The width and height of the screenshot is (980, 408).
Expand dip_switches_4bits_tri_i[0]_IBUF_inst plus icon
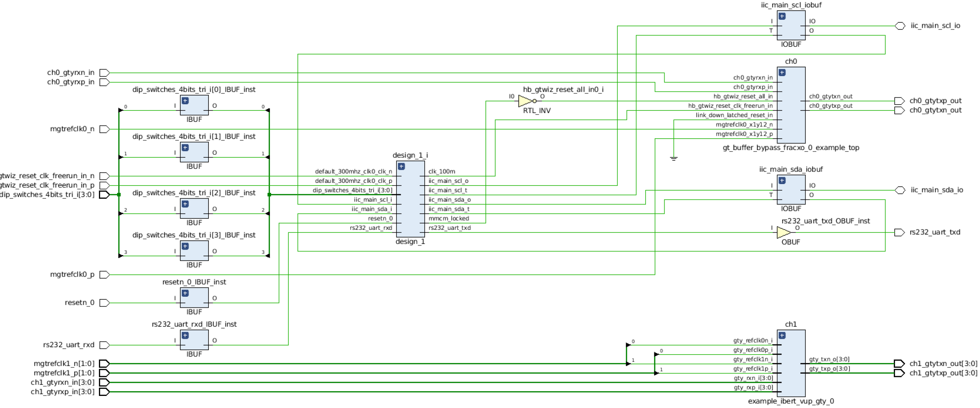click(185, 101)
